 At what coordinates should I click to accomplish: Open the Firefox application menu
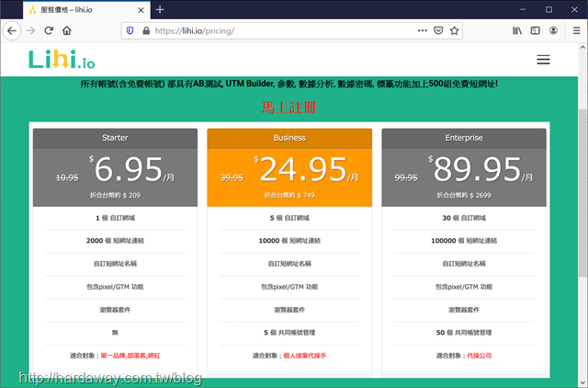(x=576, y=30)
